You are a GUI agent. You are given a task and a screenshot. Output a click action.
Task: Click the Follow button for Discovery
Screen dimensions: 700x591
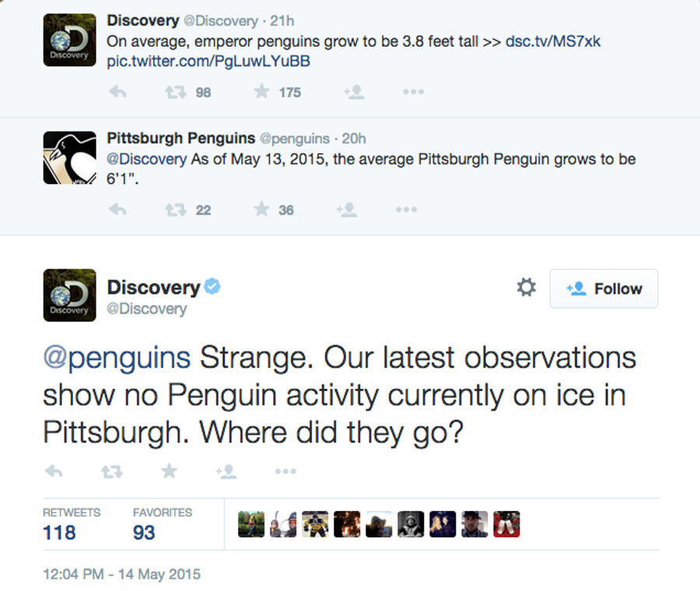click(604, 289)
